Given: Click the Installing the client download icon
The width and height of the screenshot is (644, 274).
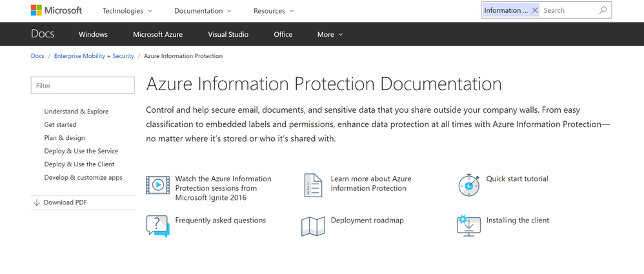Looking at the screenshot, I should coord(468,226).
